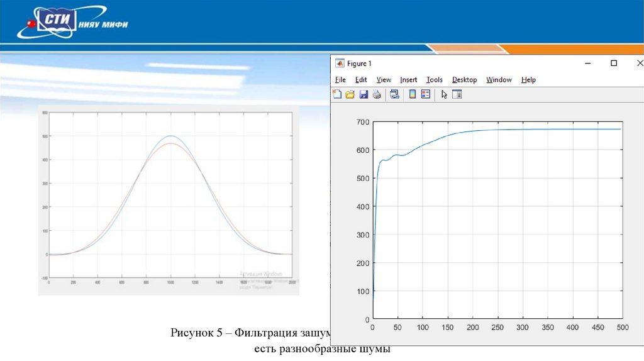The width and height of the screenshot is (644, 361).
Task: Click the MATLAB logo in Figure 1 title bar
Action: 340,64
